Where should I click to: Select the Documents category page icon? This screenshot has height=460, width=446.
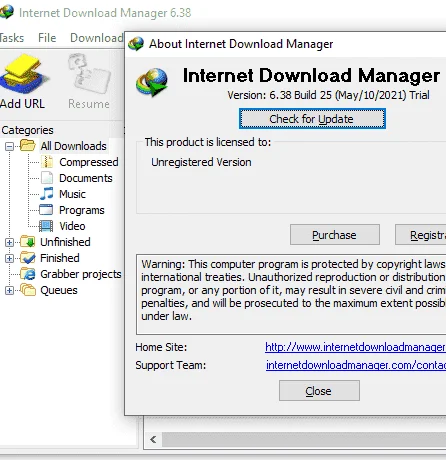click(x=47, y=178)
